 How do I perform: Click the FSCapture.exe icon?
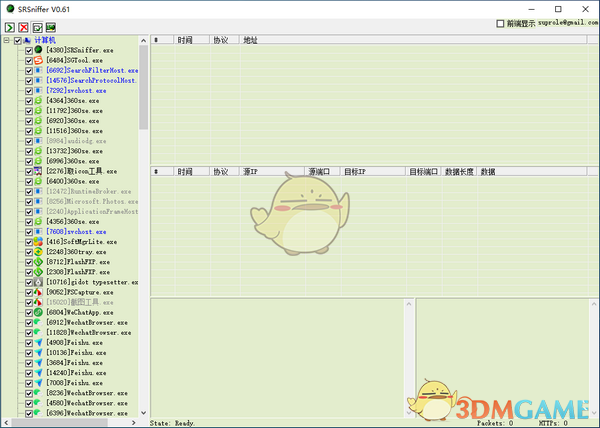point(38,292)
